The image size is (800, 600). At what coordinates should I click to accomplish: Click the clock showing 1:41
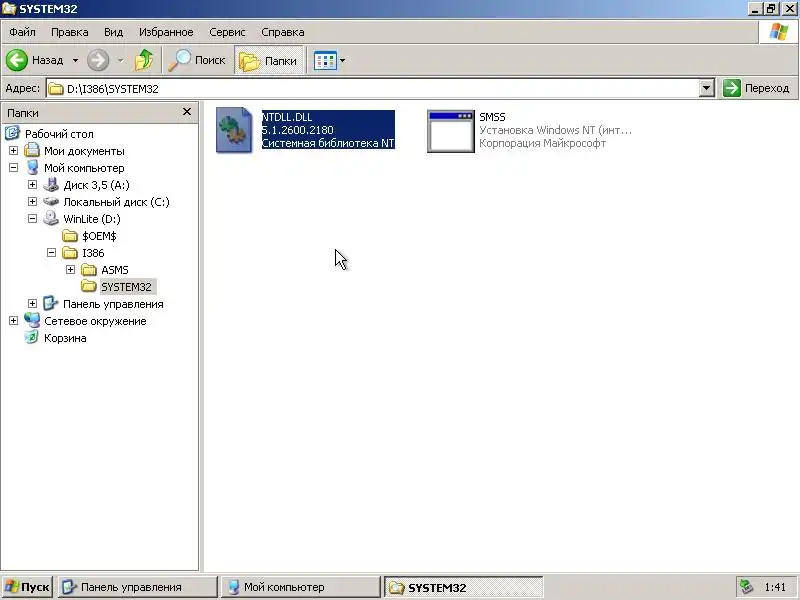point(776,587)
